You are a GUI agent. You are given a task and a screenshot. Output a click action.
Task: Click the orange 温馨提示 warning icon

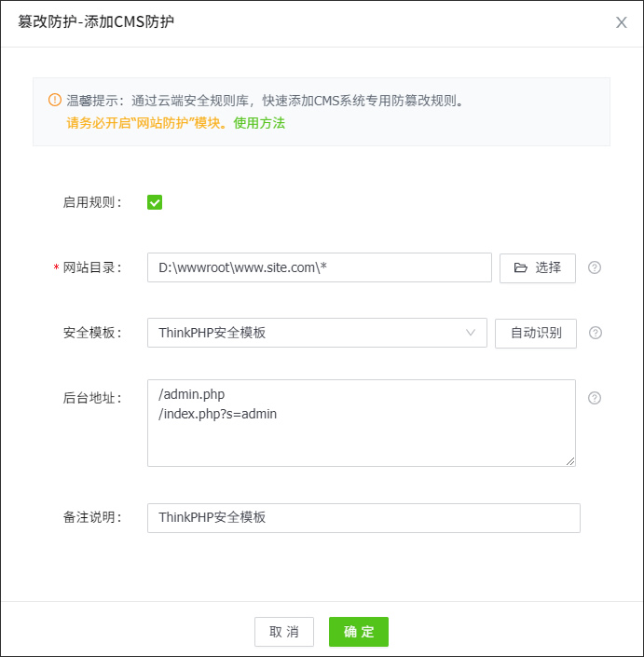[x=54, y=100]
